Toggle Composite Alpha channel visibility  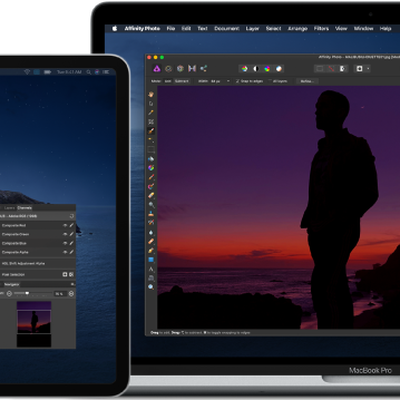[65, 252]
